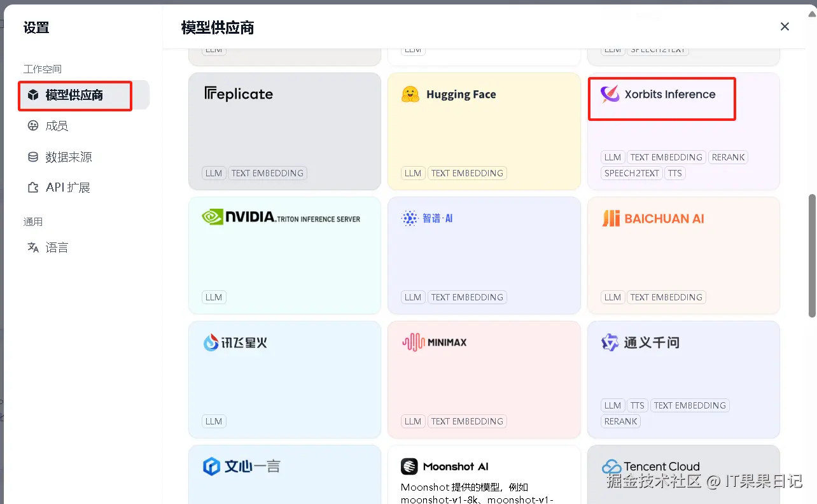Click the database icon beside 数据来源
The height and width of the screenshot is (504, 817).
[x=33, y=157]
